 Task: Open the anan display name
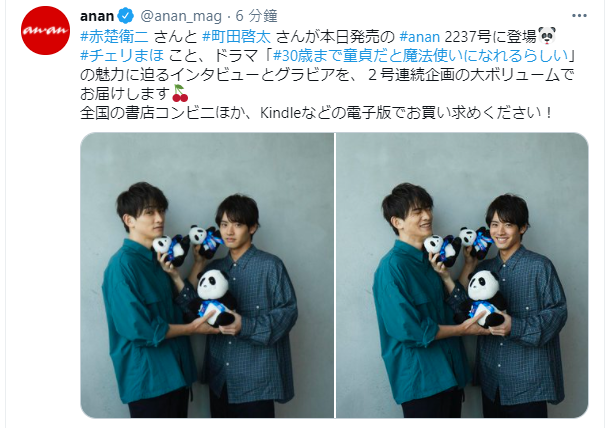pyautogui.click(x=97, y=16)
